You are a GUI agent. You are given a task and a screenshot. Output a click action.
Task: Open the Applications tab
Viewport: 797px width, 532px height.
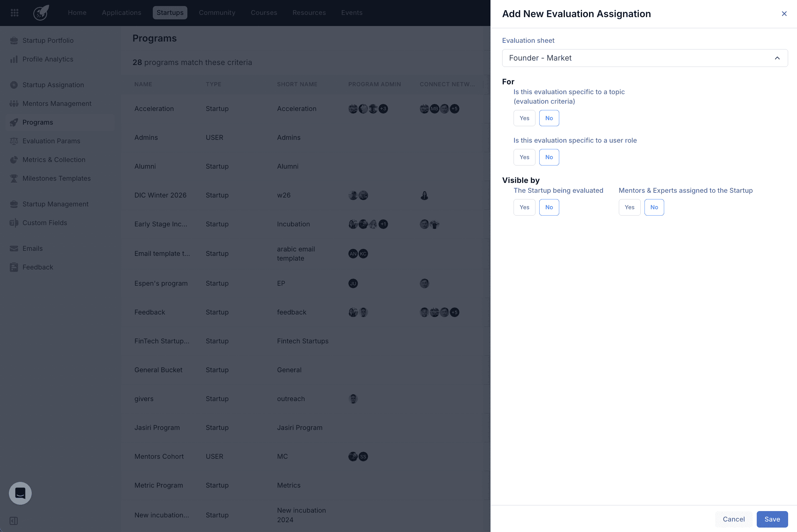pyautogui.click(x=121, y=13)
